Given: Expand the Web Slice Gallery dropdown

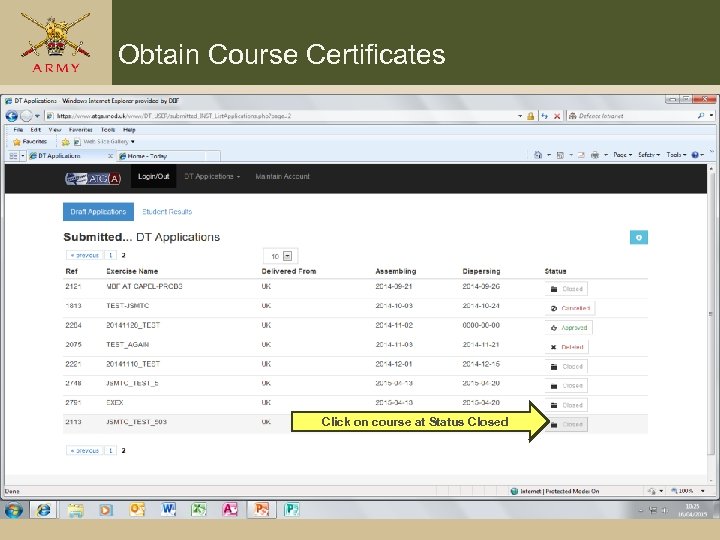Looking at the screenshot, I should pos(133,142).
